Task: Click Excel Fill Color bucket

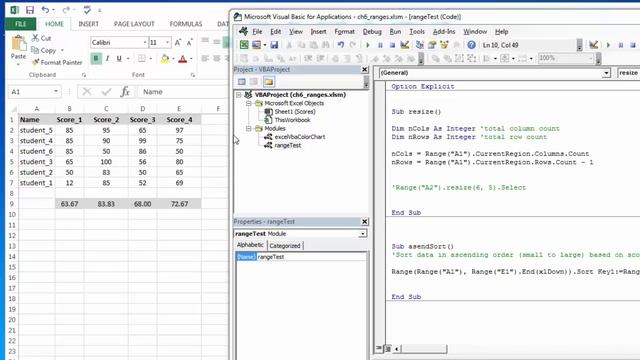Action: (164, 59)
